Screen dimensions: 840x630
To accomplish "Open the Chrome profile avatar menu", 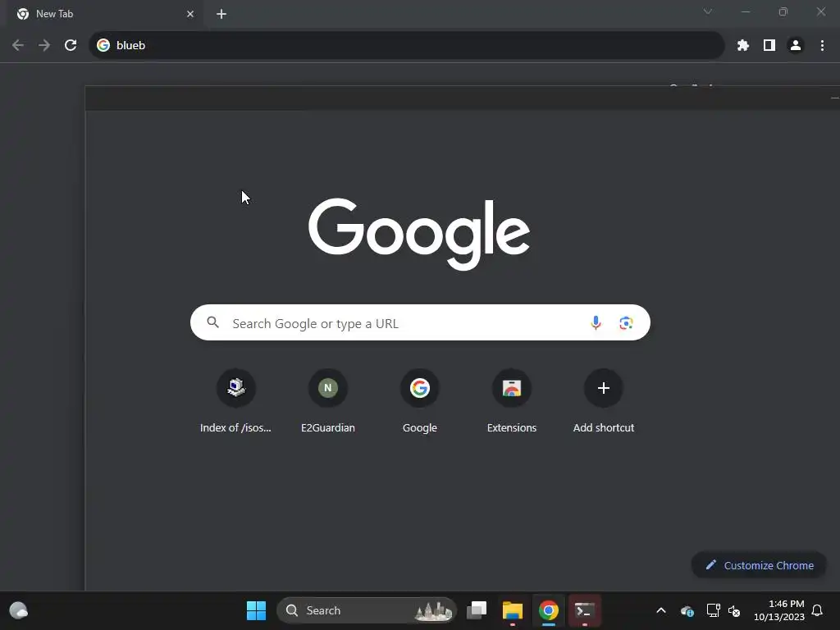I will 796,46.
